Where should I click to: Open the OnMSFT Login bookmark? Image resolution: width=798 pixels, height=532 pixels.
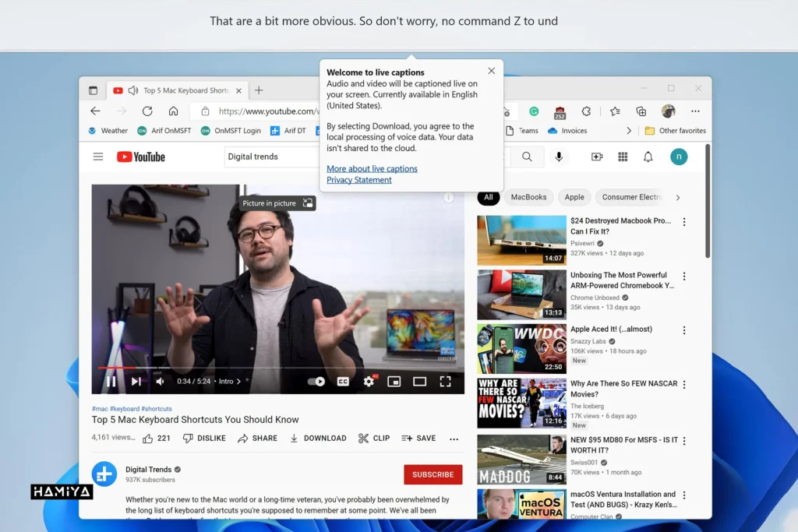tap(231, 131)
